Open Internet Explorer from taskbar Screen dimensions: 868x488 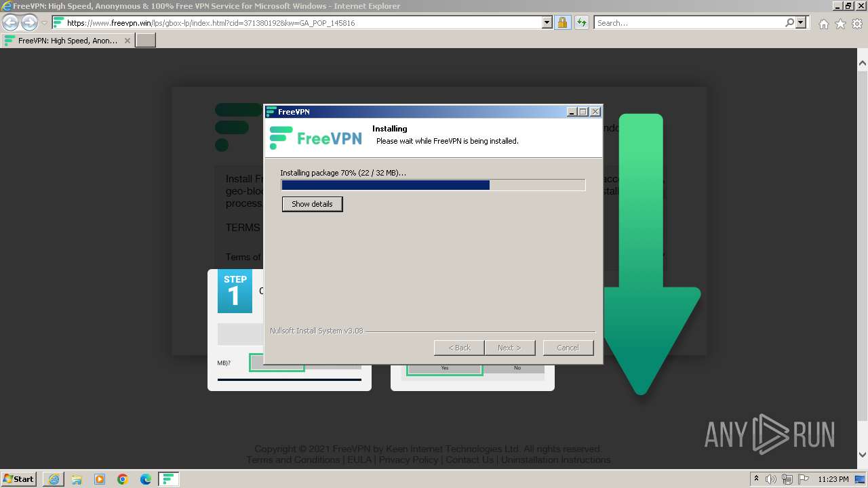(x=54, y=479)
